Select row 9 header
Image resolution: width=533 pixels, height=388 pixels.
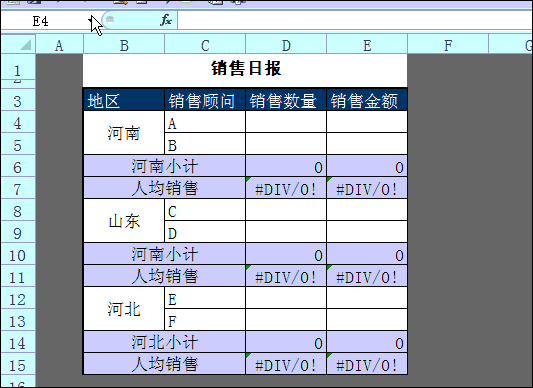[18, 232]
